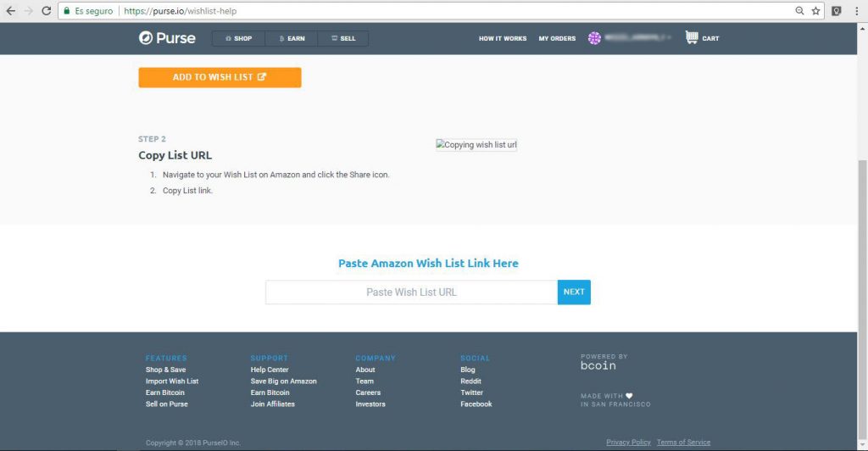The height and width of the screenshot is (451, 868).
Task: Open the Investors link
Action: click(x=370, y=404)
